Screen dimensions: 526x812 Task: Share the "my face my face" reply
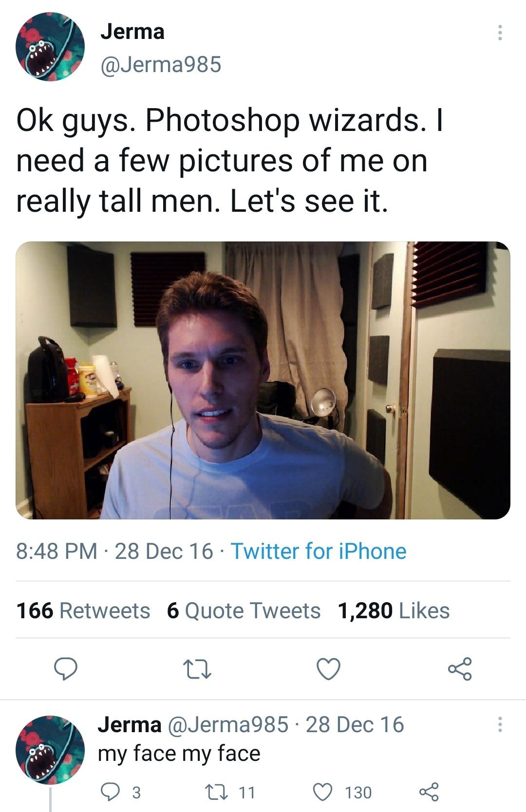pos(429,793)
